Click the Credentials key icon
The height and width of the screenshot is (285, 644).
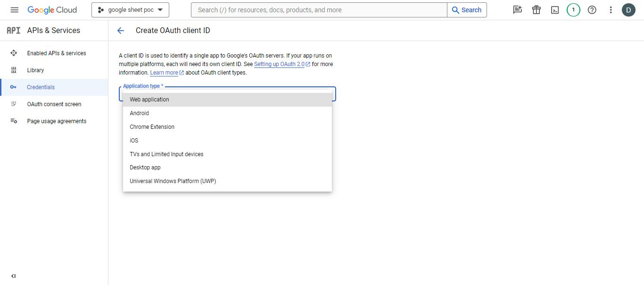[14, 87]
